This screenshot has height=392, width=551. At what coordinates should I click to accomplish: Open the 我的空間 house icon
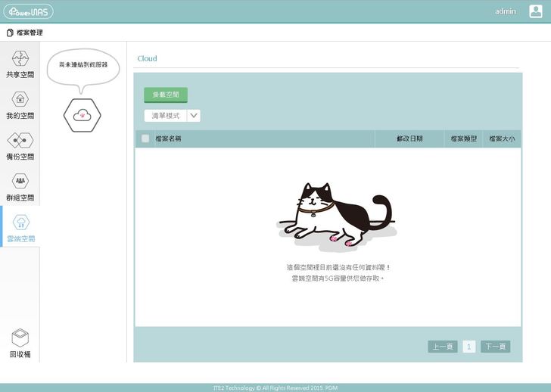20,99
